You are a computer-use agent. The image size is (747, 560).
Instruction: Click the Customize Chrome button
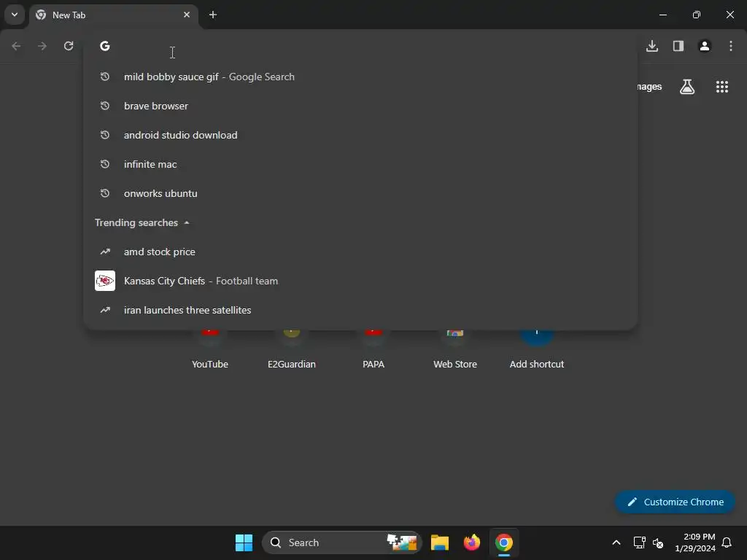pos(675,502)
